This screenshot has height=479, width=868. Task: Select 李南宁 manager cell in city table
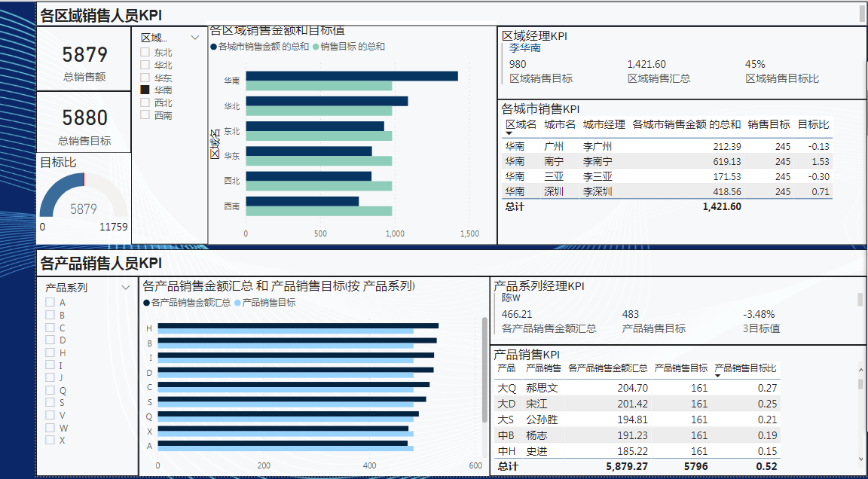click(x=598, y=161)
